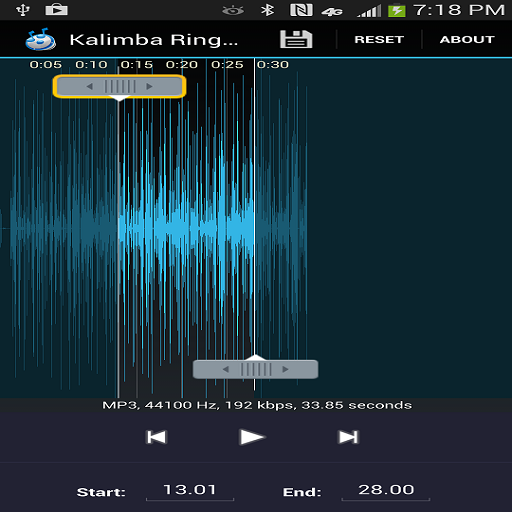Edit the End time field 28.00
The height and width of the screenshot is (512, 512).
pyautogui.click(x=386, y=490)
